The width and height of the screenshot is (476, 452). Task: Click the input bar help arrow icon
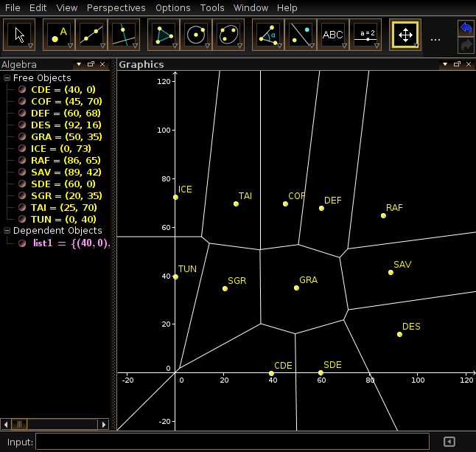(449, 442)
